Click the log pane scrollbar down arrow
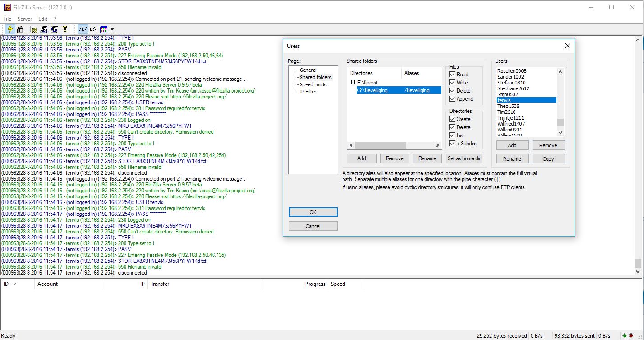Viewport: 644px width, 340px height. pos(638,272)
